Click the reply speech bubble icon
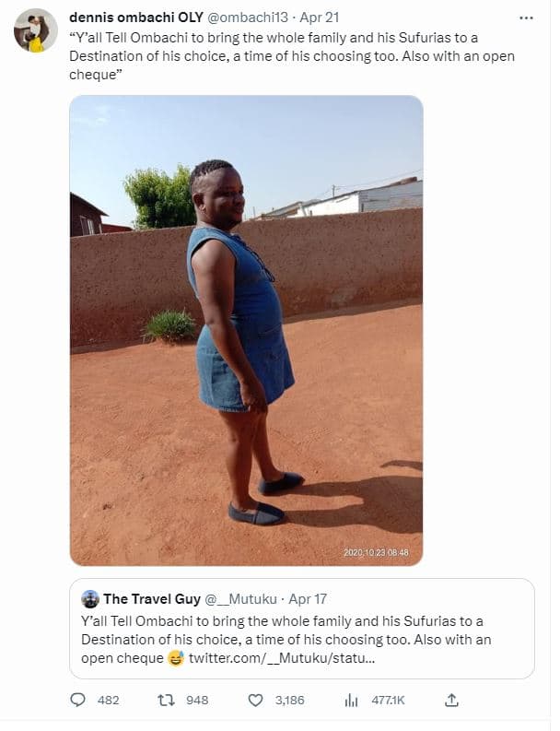The width and height of the screenshot is (560, 731). [x=78, y=701]
